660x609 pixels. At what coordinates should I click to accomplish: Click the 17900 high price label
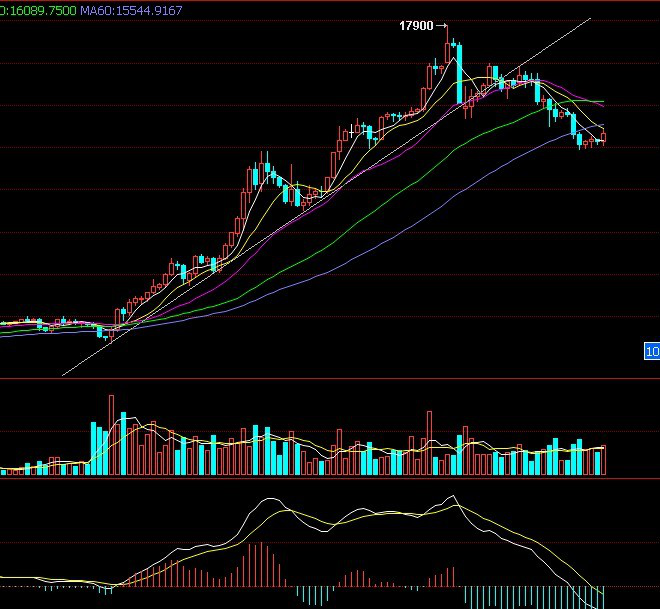click(416, 26)
